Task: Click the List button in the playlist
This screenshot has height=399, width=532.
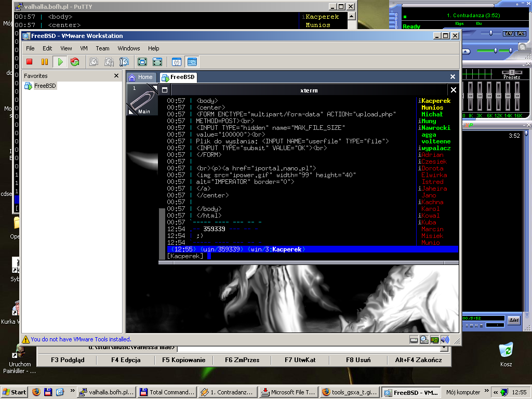Action: pyautogui.click(x=514, y=320)
